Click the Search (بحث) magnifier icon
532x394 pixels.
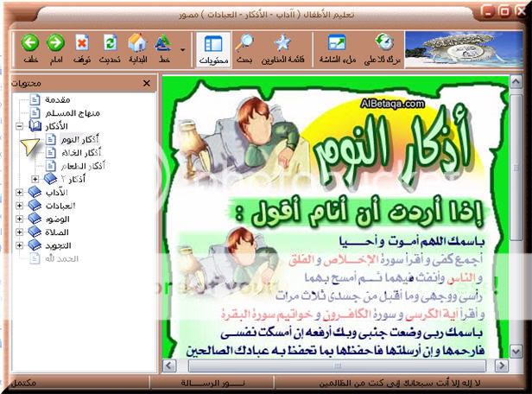click(x=244, y=43)
